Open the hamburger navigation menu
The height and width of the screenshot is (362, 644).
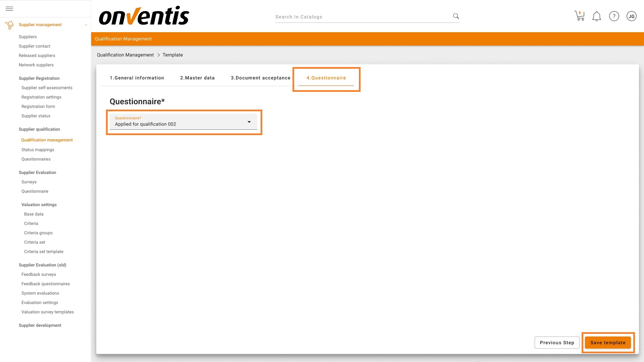9,9
